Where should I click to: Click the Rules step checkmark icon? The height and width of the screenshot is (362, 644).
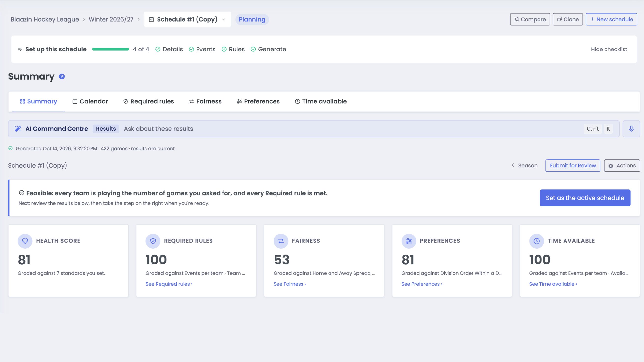coord(224,49)
